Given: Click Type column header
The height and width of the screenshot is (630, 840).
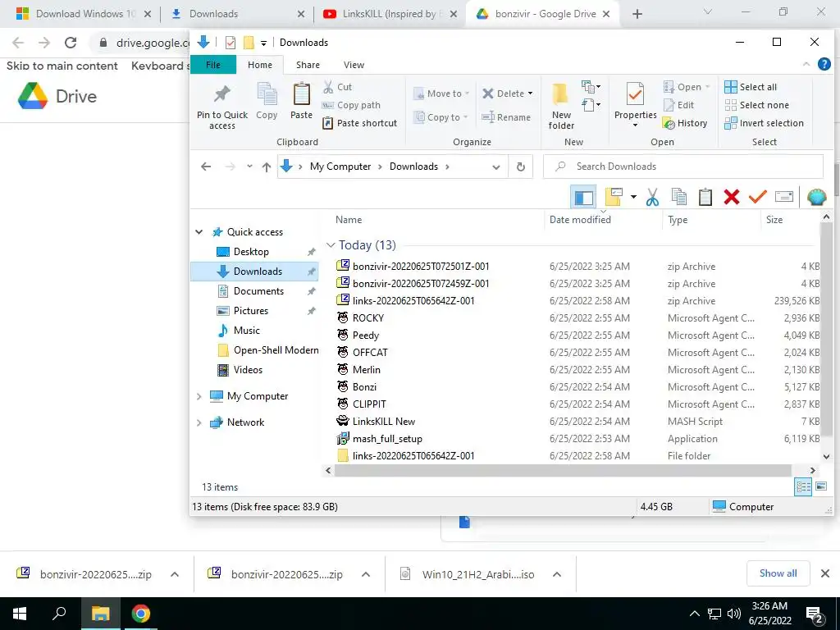Looking at the screenshot, I should pyautogui.click(x=677, y=220).
